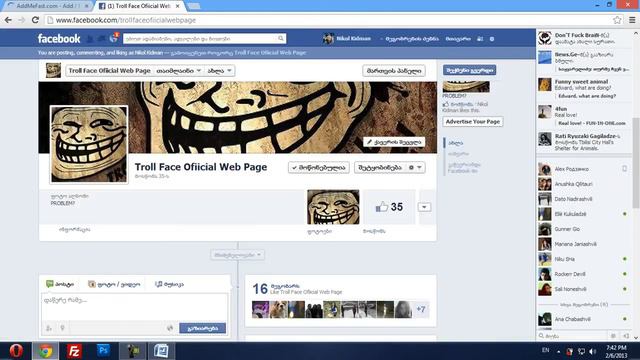
Task: Expand the Troll Face Official Web Page timeline dropdown
Action: point(179,71)
